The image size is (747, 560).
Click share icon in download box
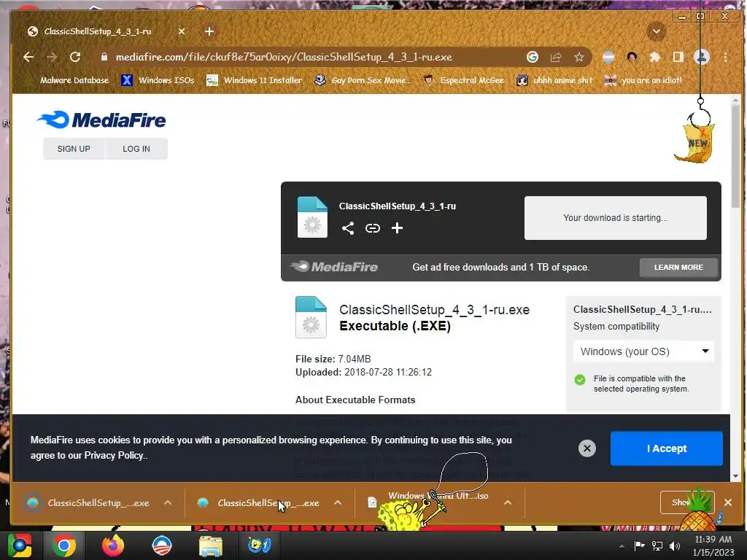pos(348,228)
